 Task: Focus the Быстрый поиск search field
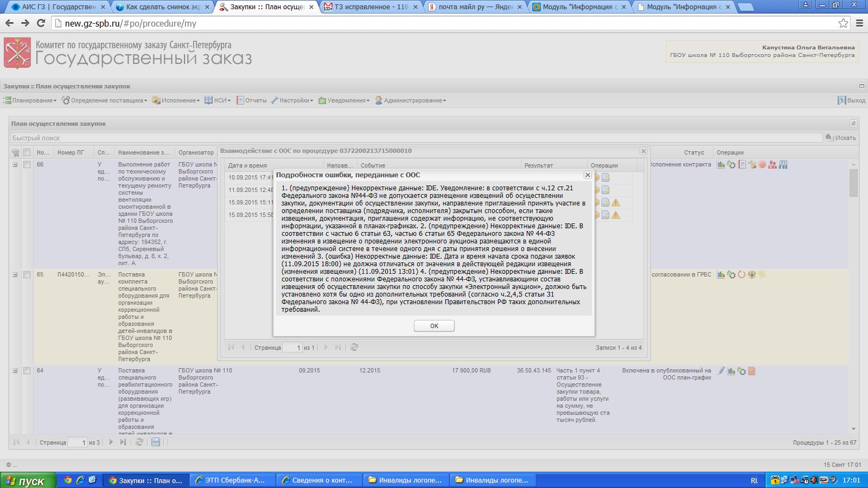(x=416, y=138)
